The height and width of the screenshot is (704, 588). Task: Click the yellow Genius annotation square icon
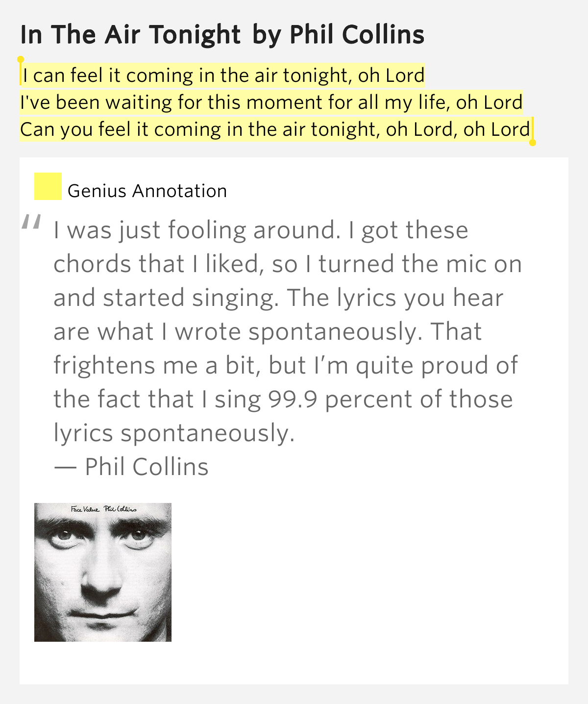coord(48,186)
